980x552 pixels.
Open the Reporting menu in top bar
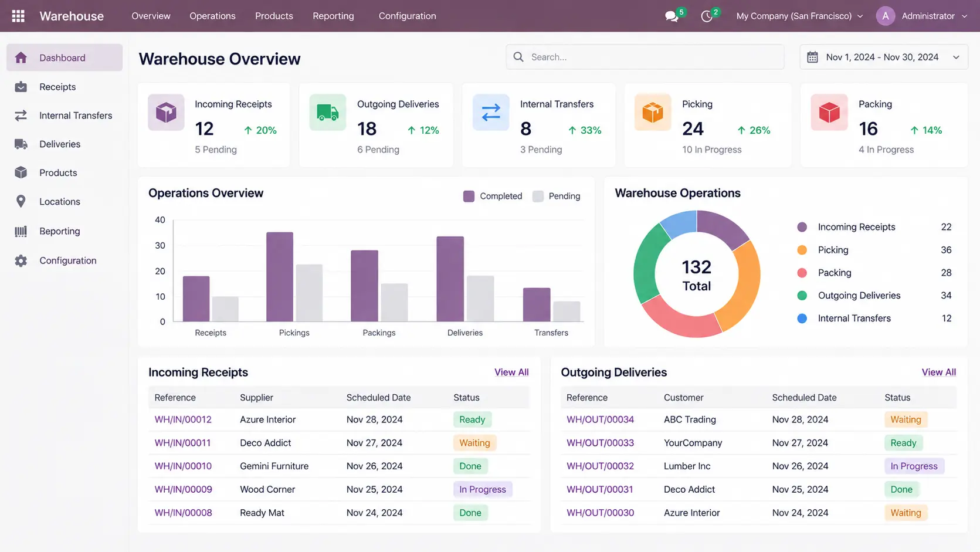coord(333,16)
